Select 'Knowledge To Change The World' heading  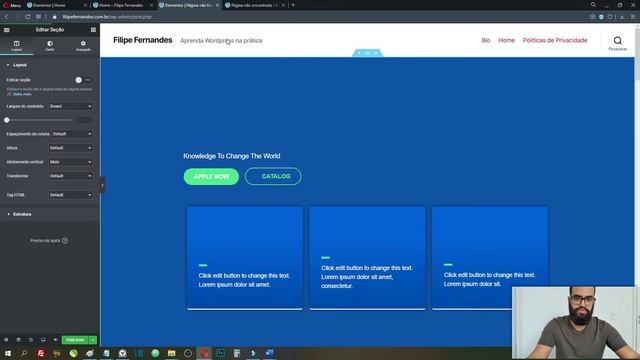tap(231, 156)
